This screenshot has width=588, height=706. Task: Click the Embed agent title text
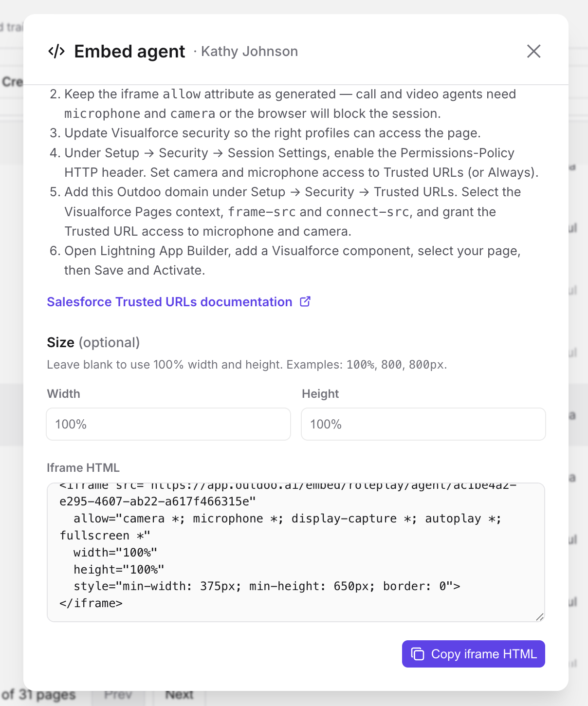[x=129, y=52]
